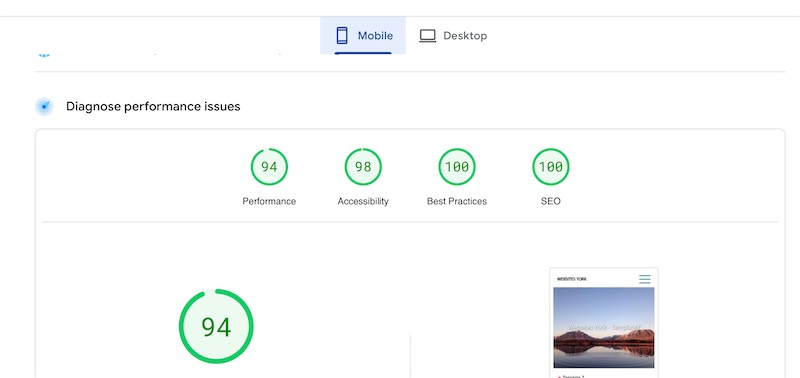Select the Best Practices 100 score gauge
This screenshot has height=378, width=800.
click(457, 167)
